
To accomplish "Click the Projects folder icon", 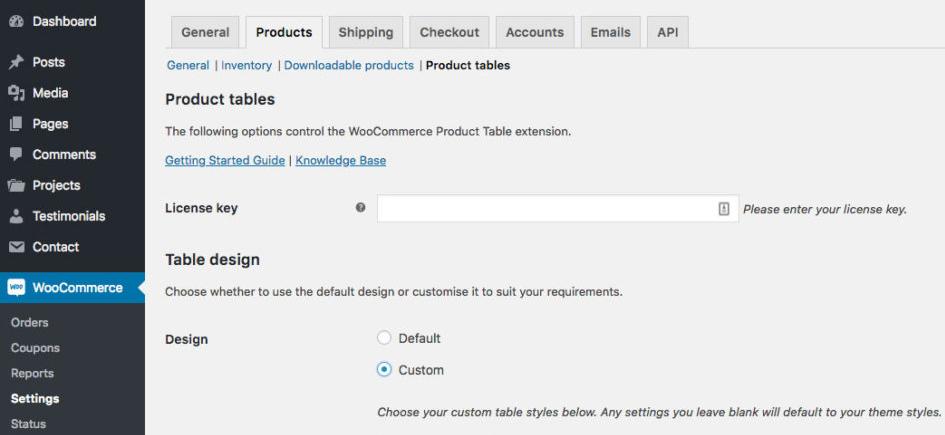I will [16, 185].
